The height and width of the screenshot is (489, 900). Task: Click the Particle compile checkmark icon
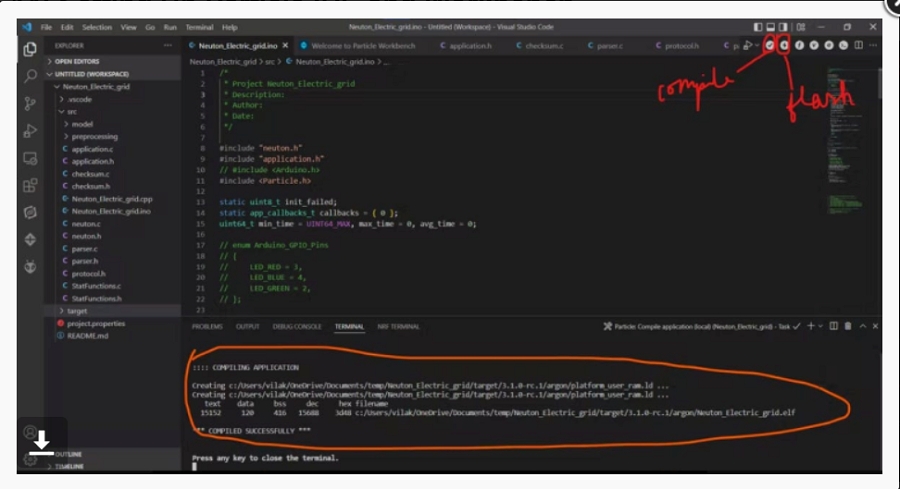coord(770,45)
